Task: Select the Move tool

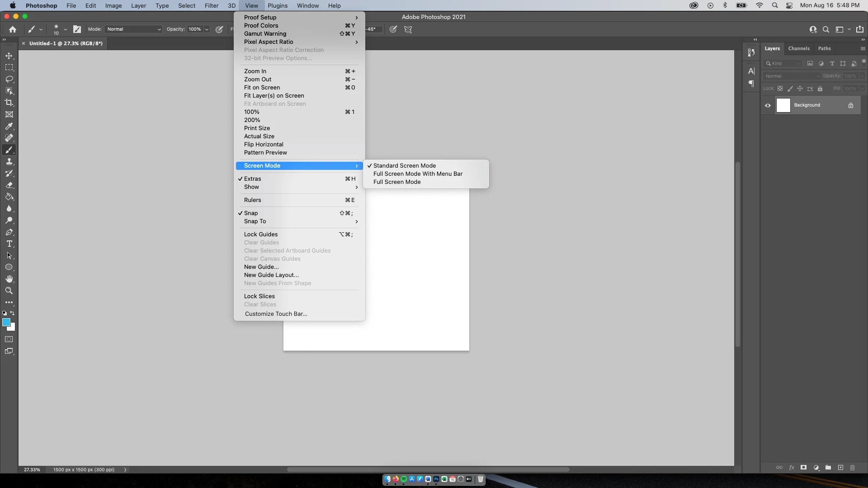Action: pyautogui.click(x=9, y=56)
